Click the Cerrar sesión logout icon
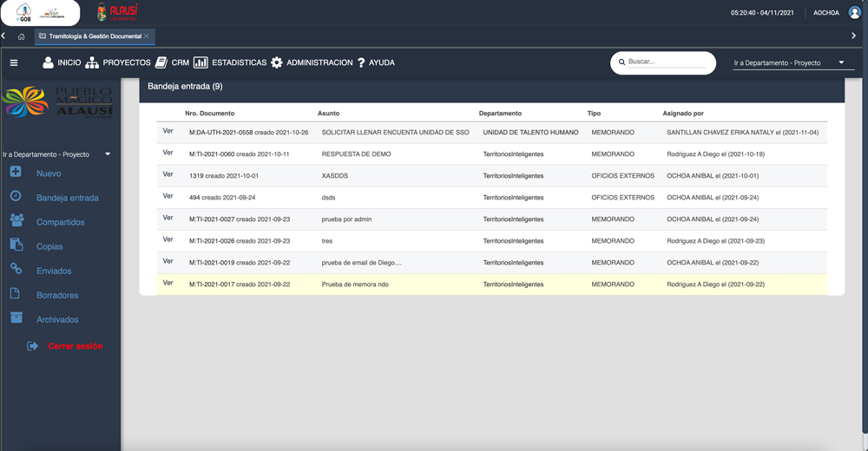 pyautogui.click(x=33, y=346)
